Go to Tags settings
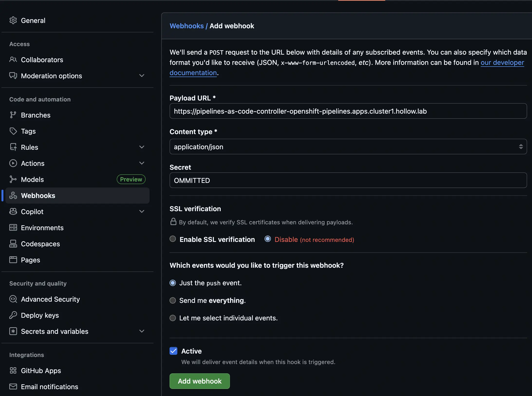The width and height of the screenshot is (532, 396). click(x=77, y=131)
